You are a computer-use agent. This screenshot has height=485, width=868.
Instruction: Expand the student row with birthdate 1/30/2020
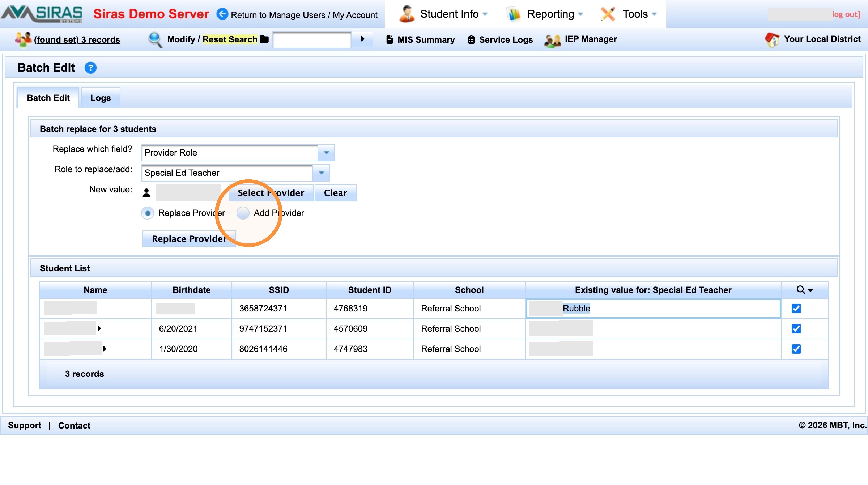pyautogui.click(x=105, y=349)
